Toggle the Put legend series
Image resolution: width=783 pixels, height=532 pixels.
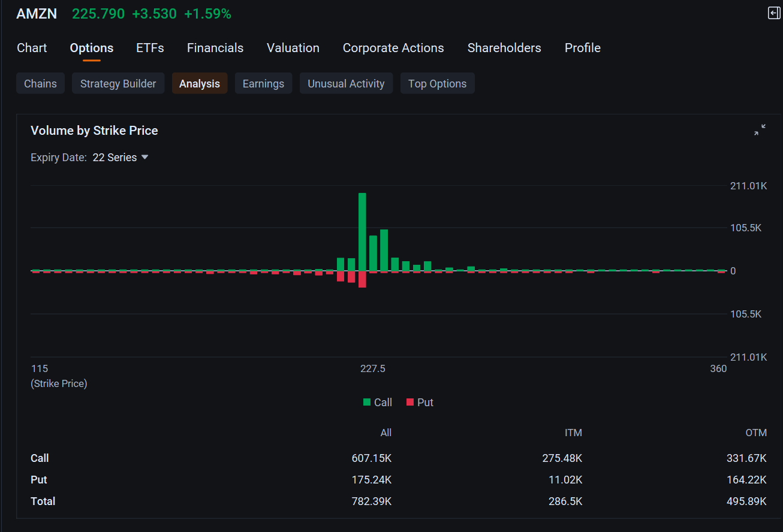pyautogui.click(x=420, y=403)
